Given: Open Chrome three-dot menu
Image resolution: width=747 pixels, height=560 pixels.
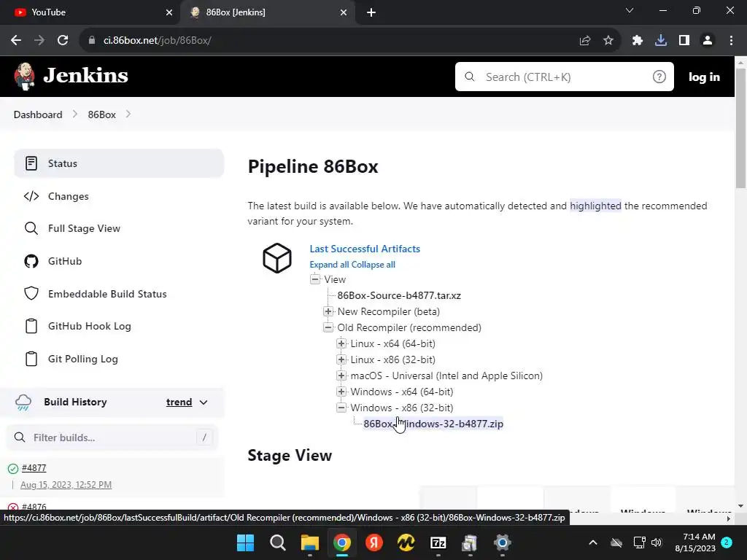Looking at the screenshot, I should point(731,41).
